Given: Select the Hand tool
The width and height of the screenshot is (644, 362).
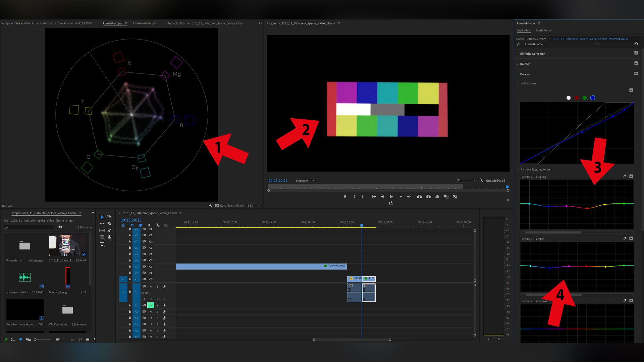Looking at the screenshot, I should pyautogui.click(x=109, y=237).
